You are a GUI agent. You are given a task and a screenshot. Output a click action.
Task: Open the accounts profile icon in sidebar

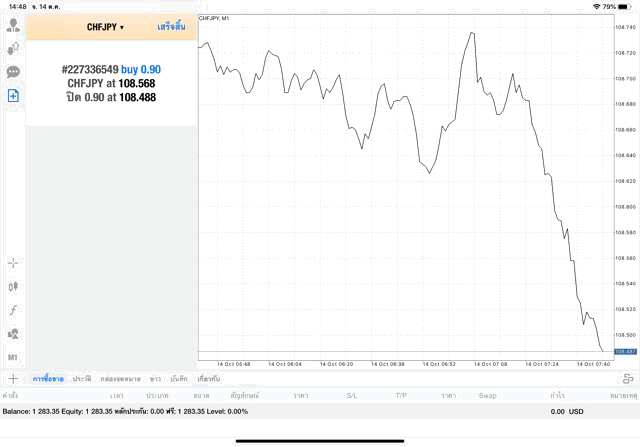(13, 25)
